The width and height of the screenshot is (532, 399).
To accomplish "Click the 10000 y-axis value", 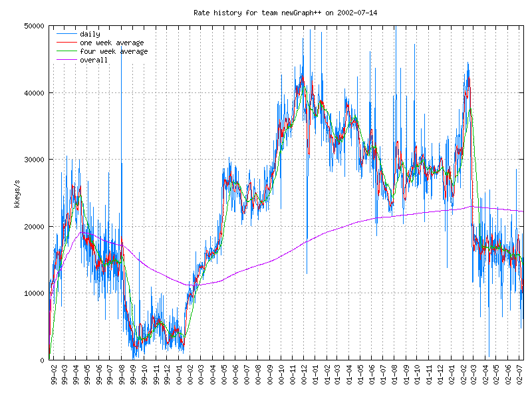I will [35, 293].
